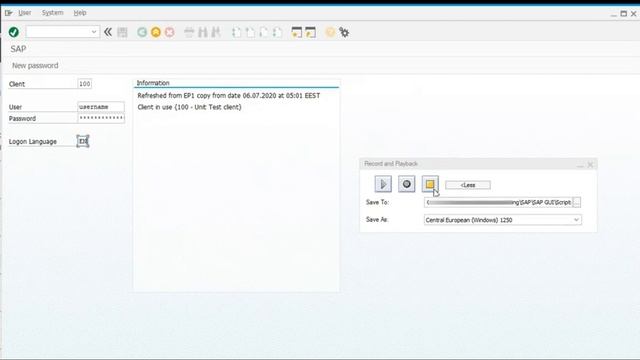Maximize the SAP main window
640x360 pixels.
(623, 13)
